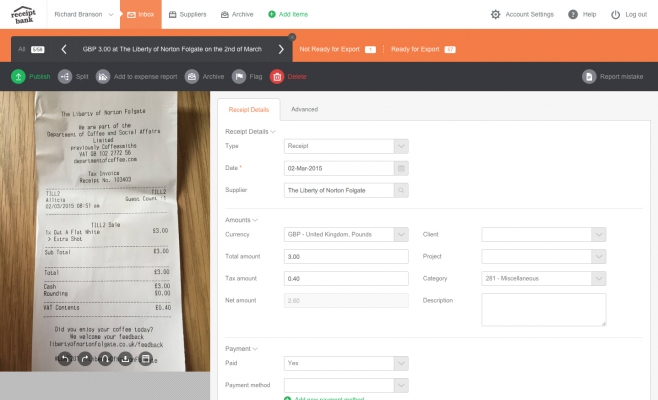This screenshot has height=400, width=658.
Task: Open the Suppliers tab
Action: [x=188, y=14]
